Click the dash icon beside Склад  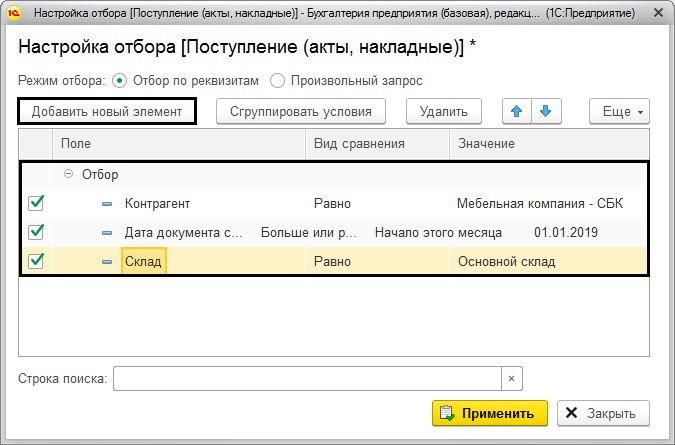pos(108,262)
